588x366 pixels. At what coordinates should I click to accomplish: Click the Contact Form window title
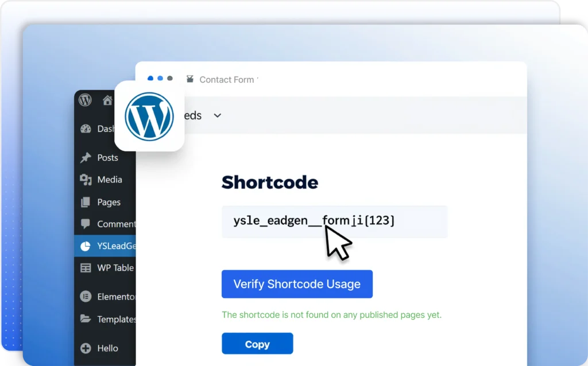[x=228, y=80]
